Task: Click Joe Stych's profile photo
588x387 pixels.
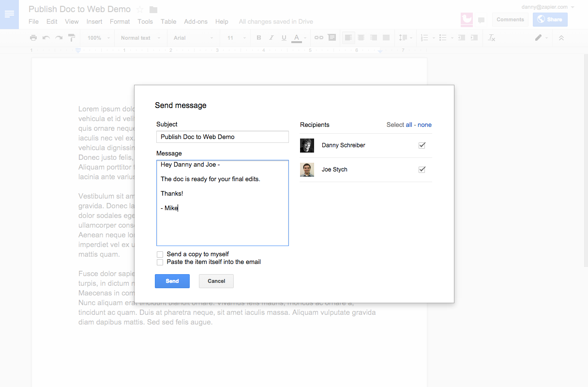Action: [x=307, y=170]
